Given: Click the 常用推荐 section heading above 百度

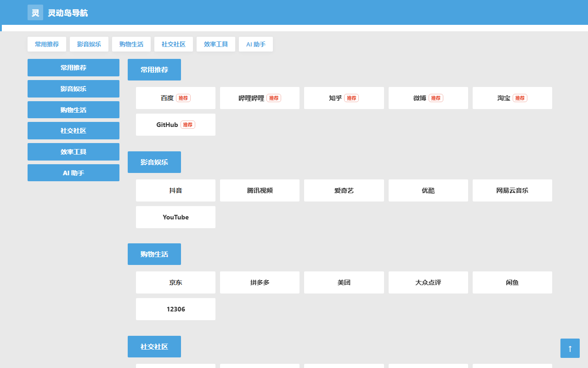Looking at the screenshot, I should coord(154,70).
